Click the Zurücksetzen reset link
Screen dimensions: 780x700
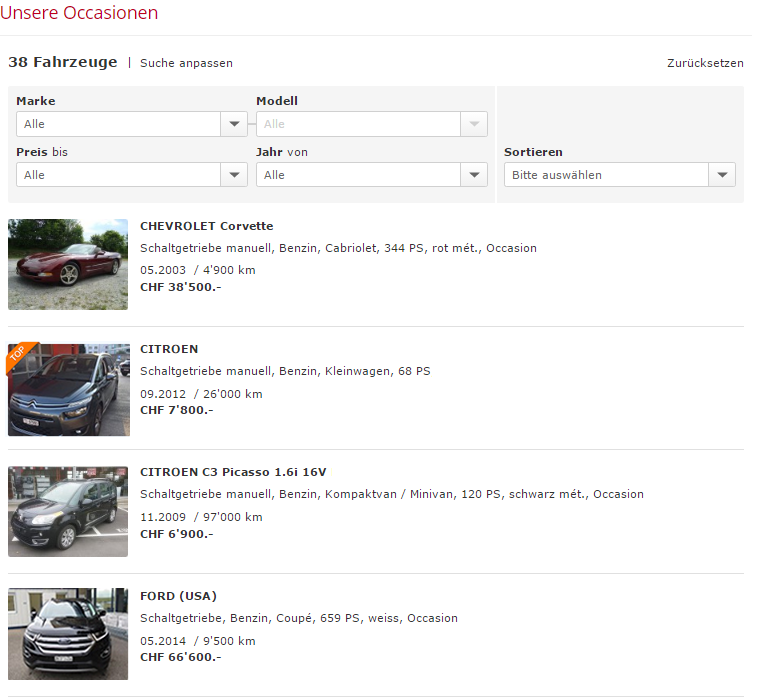coord(705,63)
